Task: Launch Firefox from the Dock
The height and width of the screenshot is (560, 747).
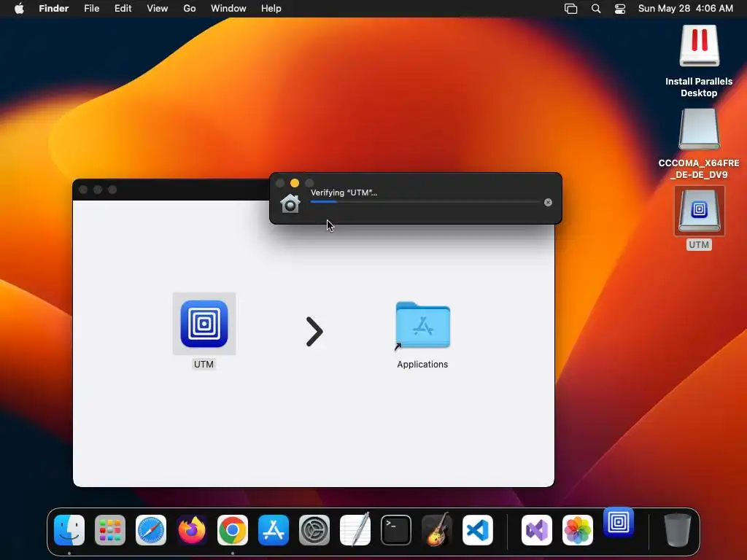Action: (192, 530)
